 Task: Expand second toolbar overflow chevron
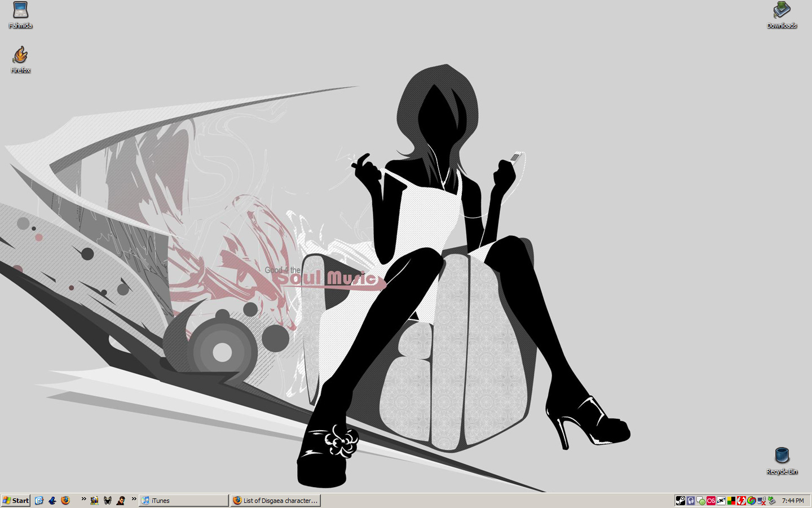[x=134, y=499]
